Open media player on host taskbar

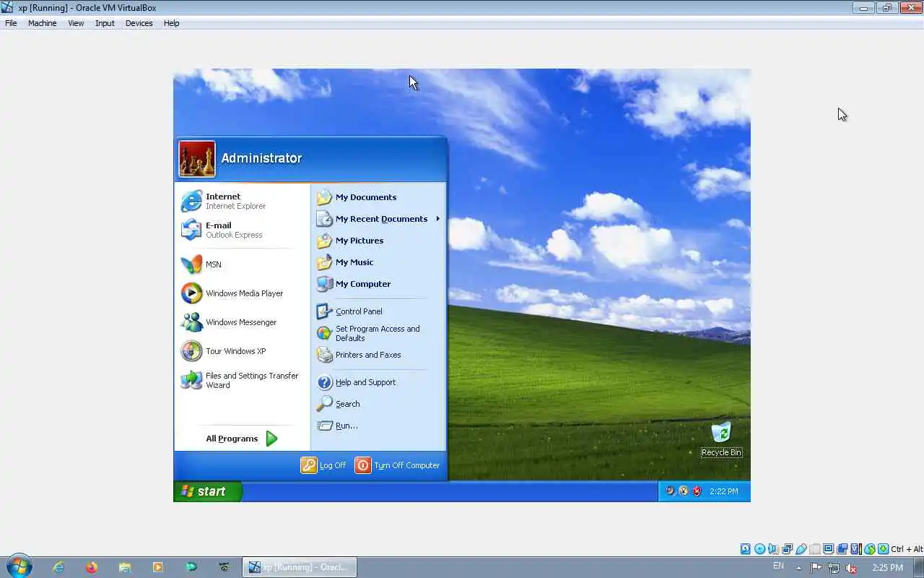pos(158,567)
